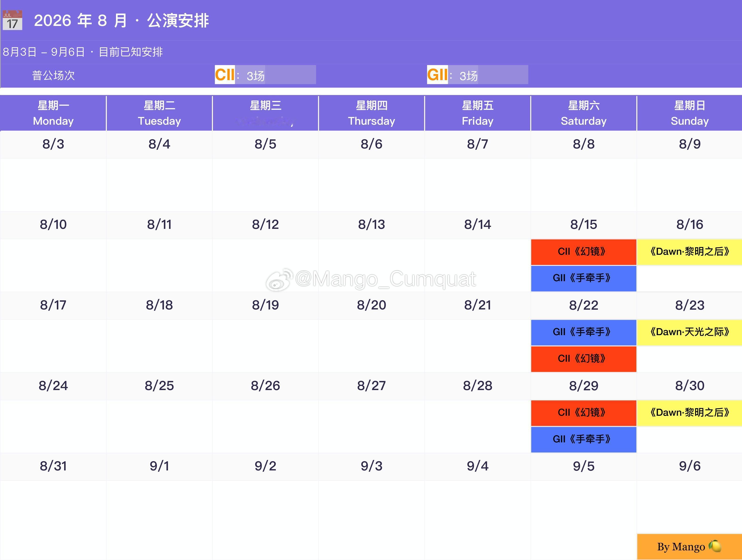The width and height of the screenshot is (742, 560).
Task: Click the 8/21 date cell
Action: tap(478, 305)
